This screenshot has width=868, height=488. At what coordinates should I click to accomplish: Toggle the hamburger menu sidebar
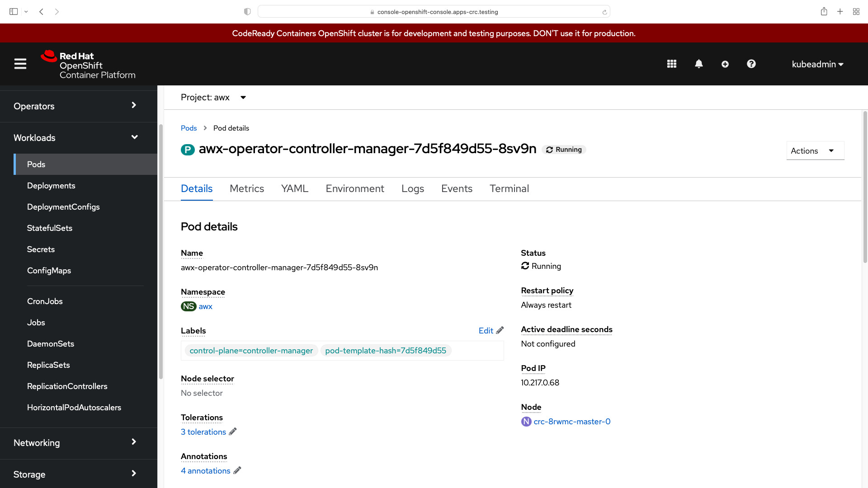click(20, 64)
